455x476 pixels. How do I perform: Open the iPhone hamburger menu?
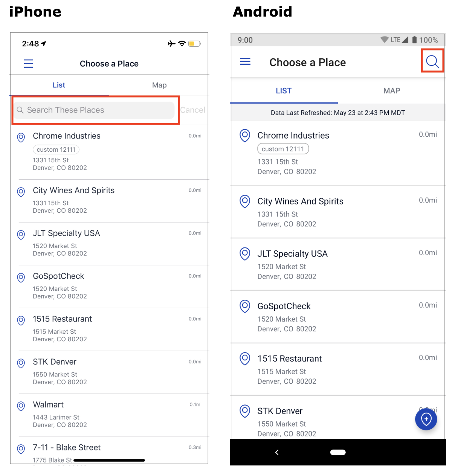[x=28, y=64]
